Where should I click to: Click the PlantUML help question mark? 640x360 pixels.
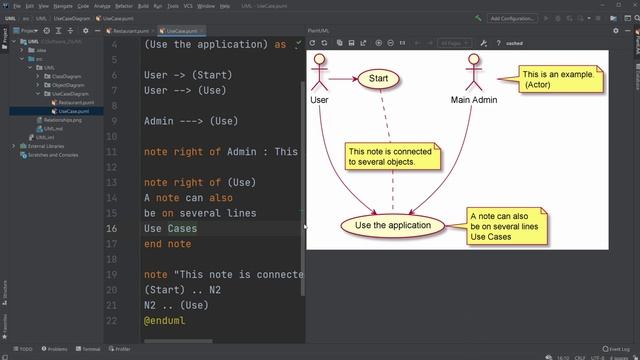point(498,43)
